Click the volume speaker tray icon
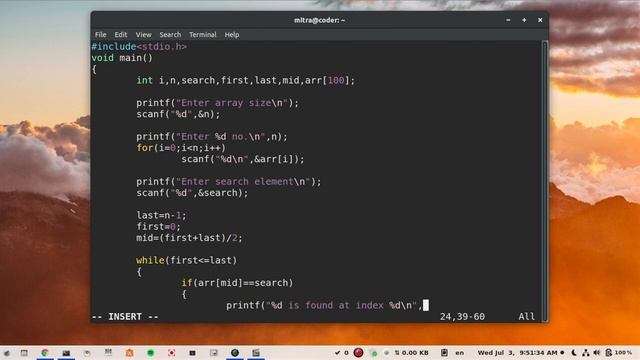The image size is (640, 360). pyautogui.click(x=597, y=353)
